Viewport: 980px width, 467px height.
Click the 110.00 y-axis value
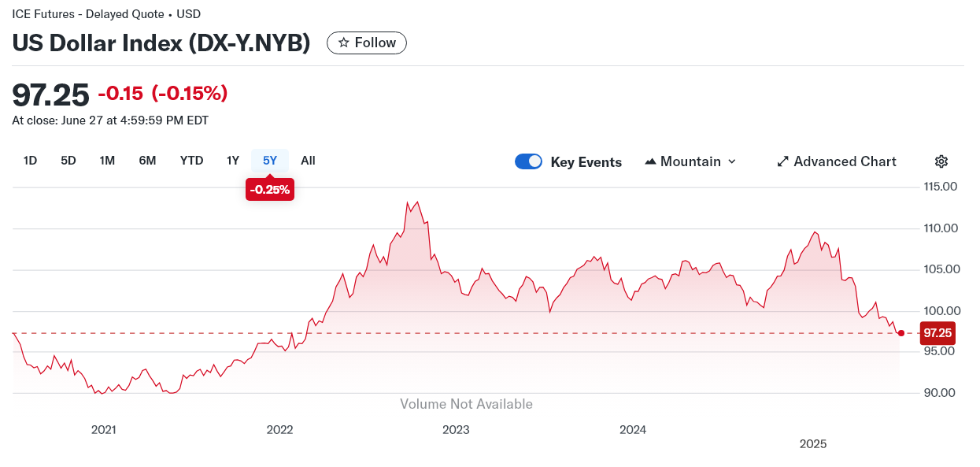[939, 228]
